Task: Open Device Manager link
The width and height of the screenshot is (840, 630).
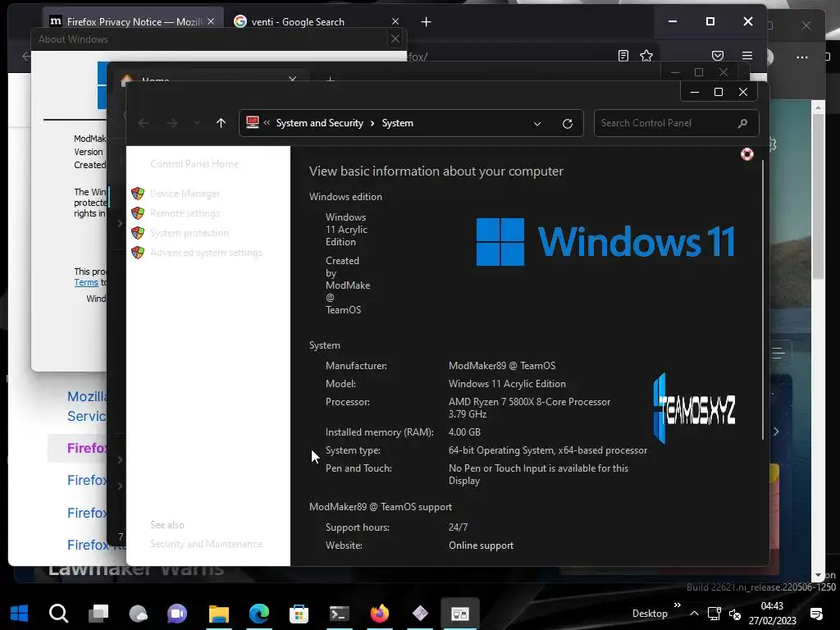Action: [x=185, y=194]
